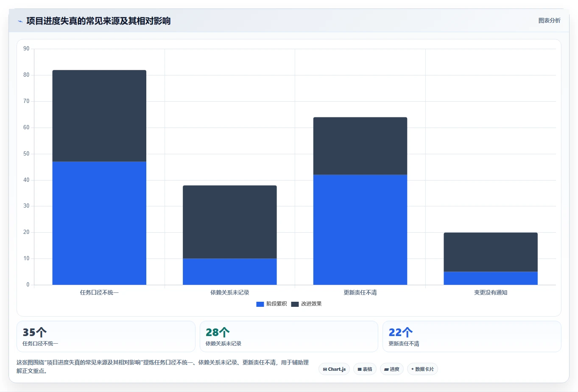Click the 进度 tag chip
This screenshot has height=392, width=578.
392,369
